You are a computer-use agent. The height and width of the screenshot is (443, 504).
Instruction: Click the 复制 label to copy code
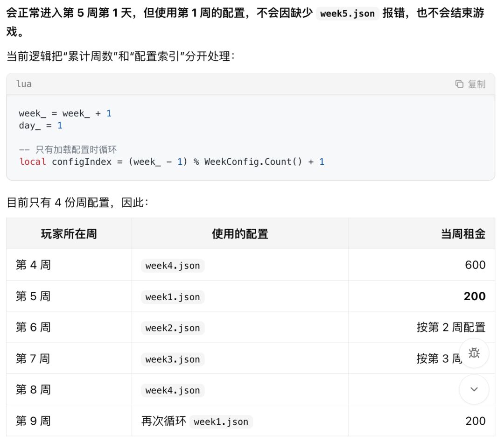476,84
